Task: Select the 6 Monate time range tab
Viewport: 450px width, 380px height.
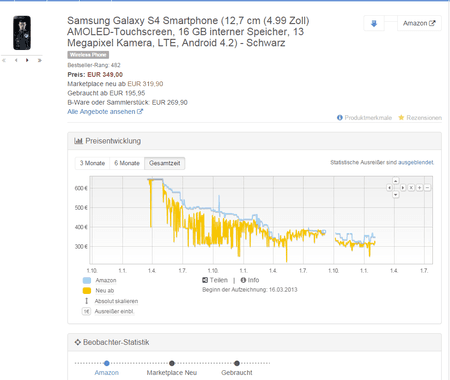Action: click(x=127, y=163)
